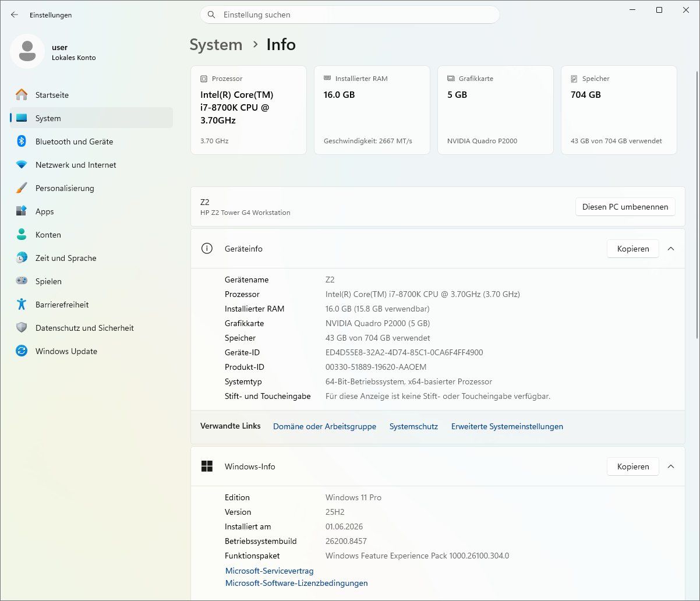Screen dimensions: 700x601
Task: Click the Installiert am date 01.06.2026
Action: [x=344, y=526]
